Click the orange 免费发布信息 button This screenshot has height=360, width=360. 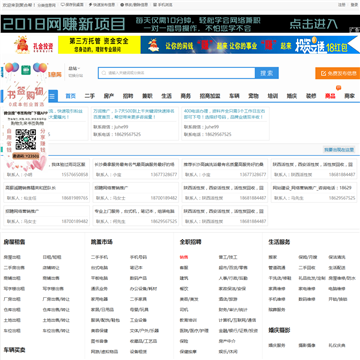(x=338, y=73)
